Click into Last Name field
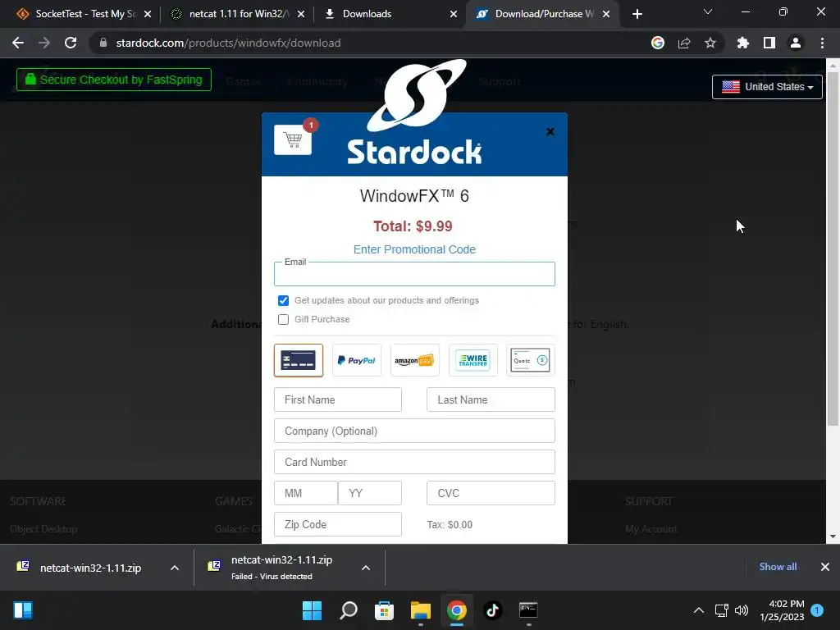 [x=491, y=399]
